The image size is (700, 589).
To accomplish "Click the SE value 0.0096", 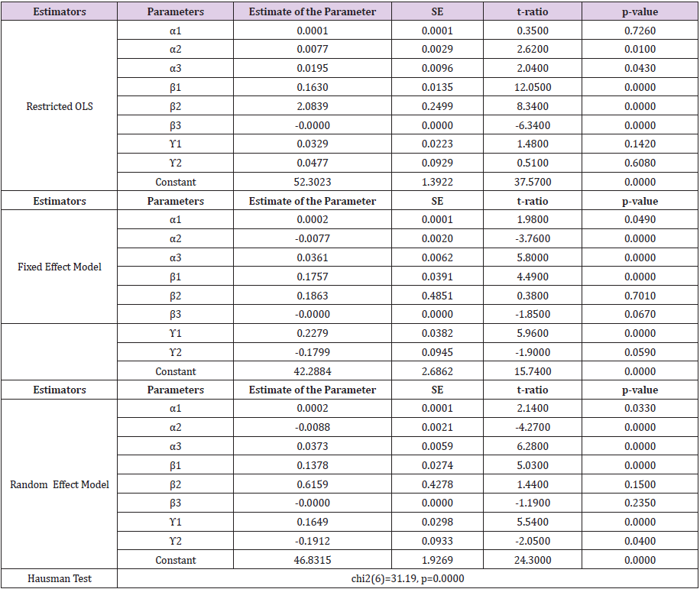I will 437,68.
